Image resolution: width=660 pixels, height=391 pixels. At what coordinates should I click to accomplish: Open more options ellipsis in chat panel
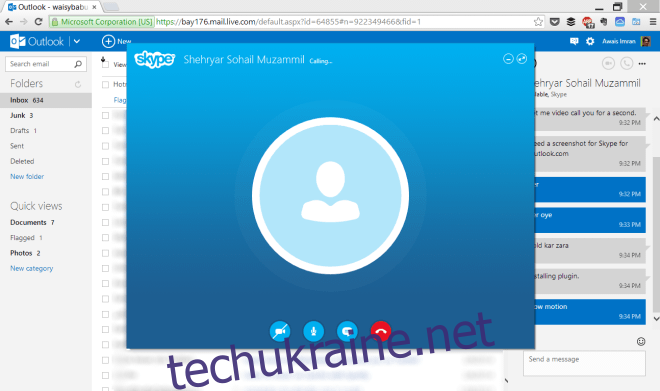(x=642, y=64)
